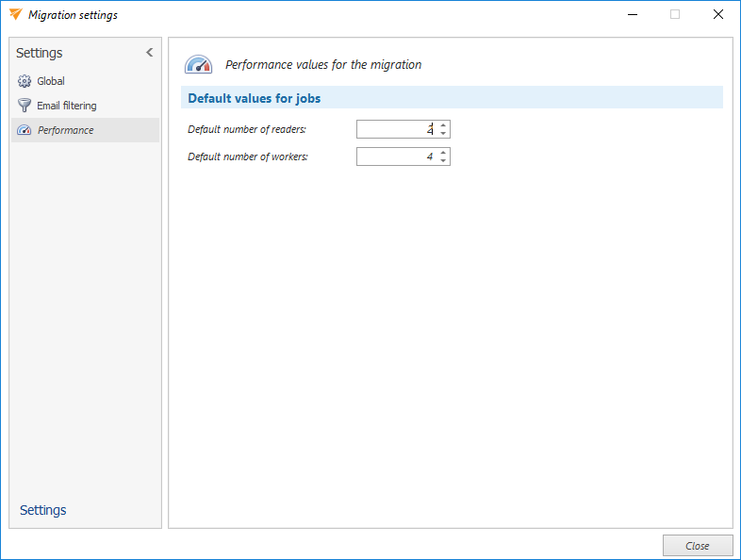Click the gauge icon beside Performance in sidebar
741x560 pixels.
pyautogui.click(x=25, y=130)
